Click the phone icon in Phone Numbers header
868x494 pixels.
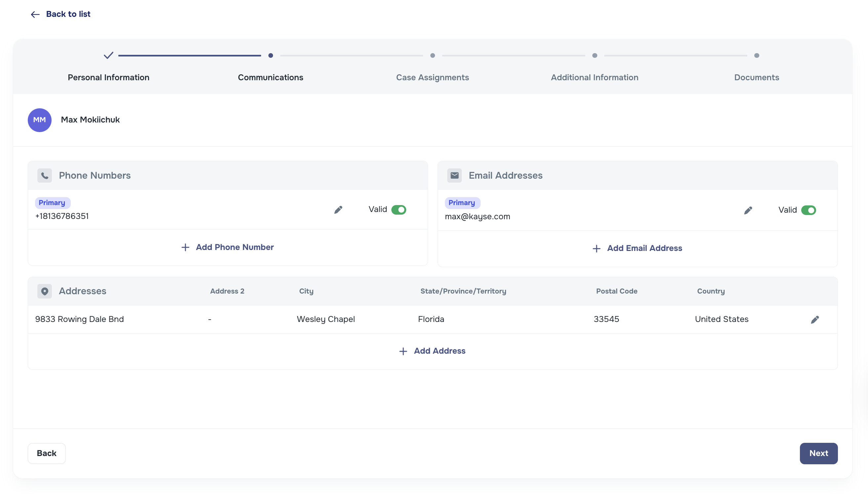pos(45,175)
